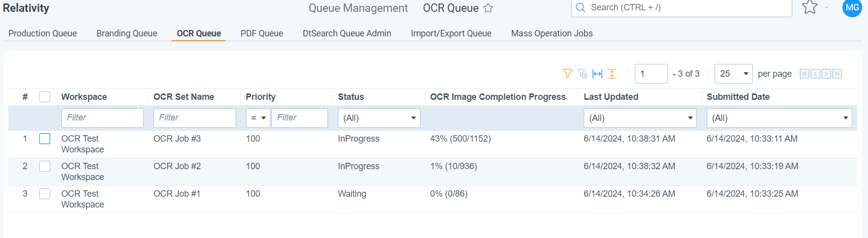Open Last Updated (All) filter dropdown
Viewport: 868px width, 238px height.
(640, 118)
